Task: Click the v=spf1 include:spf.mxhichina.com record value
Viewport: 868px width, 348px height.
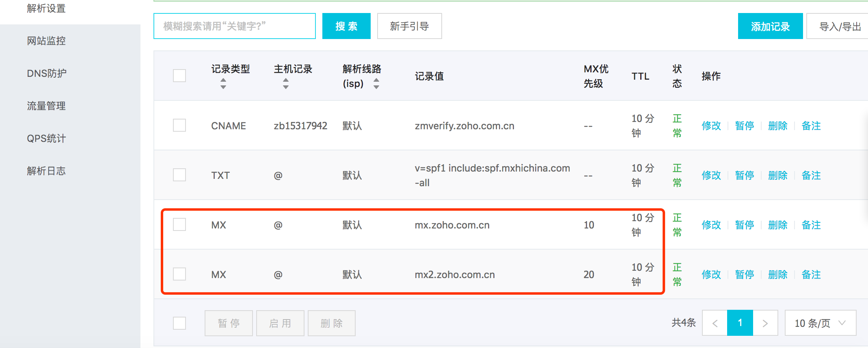Action: (x=492, y=175)
